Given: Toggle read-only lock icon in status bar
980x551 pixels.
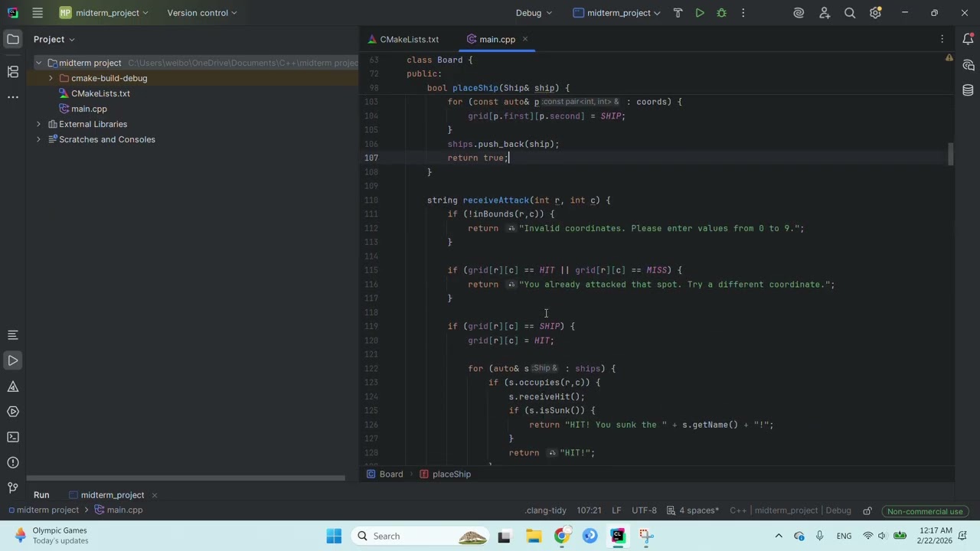Looking at the screenshot, I should [867, 510].
